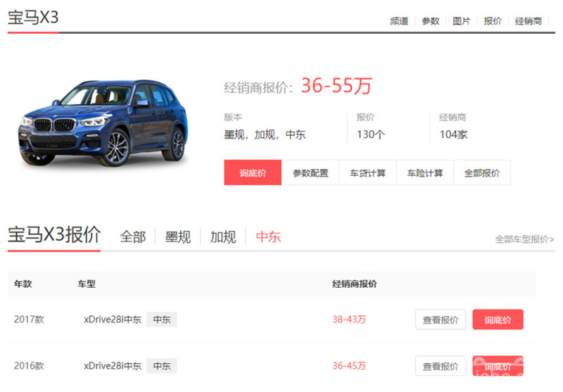
Task: Click the 年款 column header
Action: point(23,284)
